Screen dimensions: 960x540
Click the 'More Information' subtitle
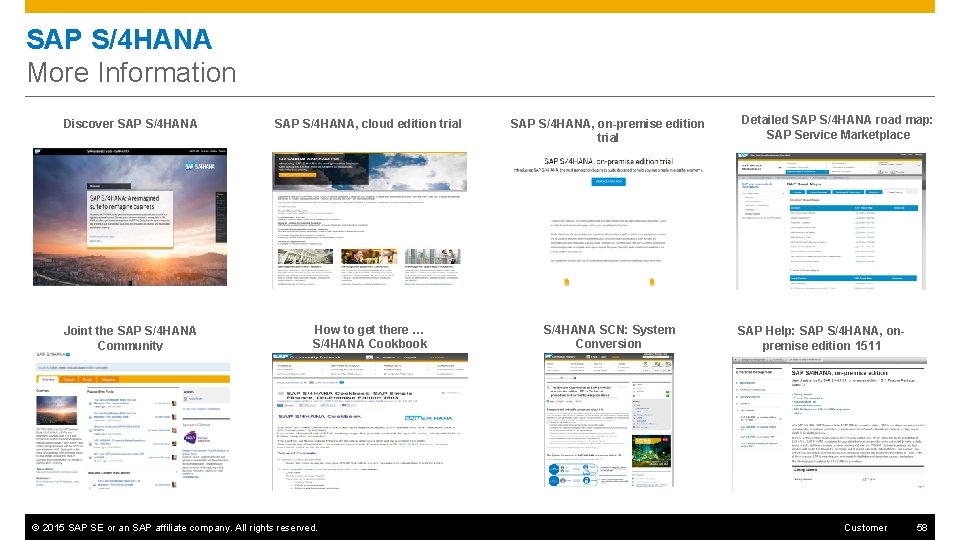[132, 72]
